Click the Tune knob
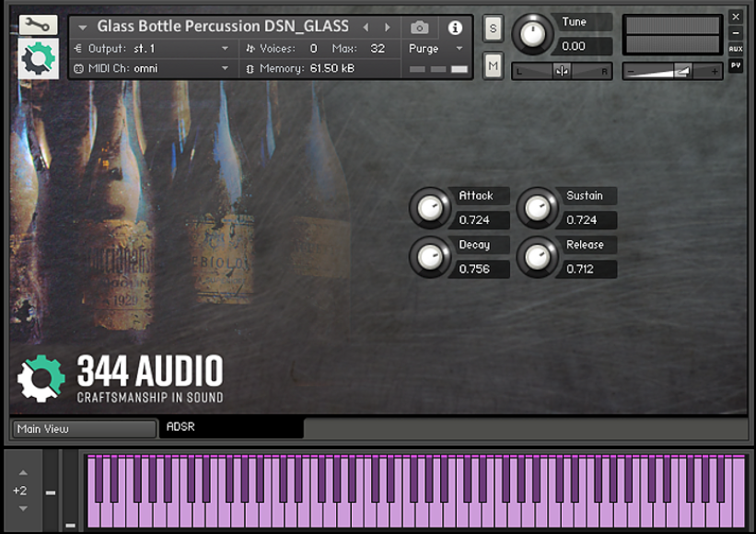Viewport: 756px width, 534px height. tap(532, 34)
